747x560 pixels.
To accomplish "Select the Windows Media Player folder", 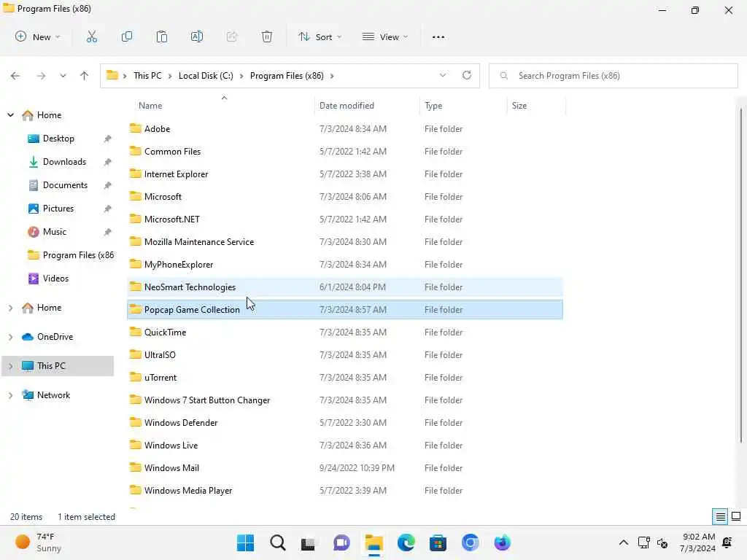I will point(345,491).
